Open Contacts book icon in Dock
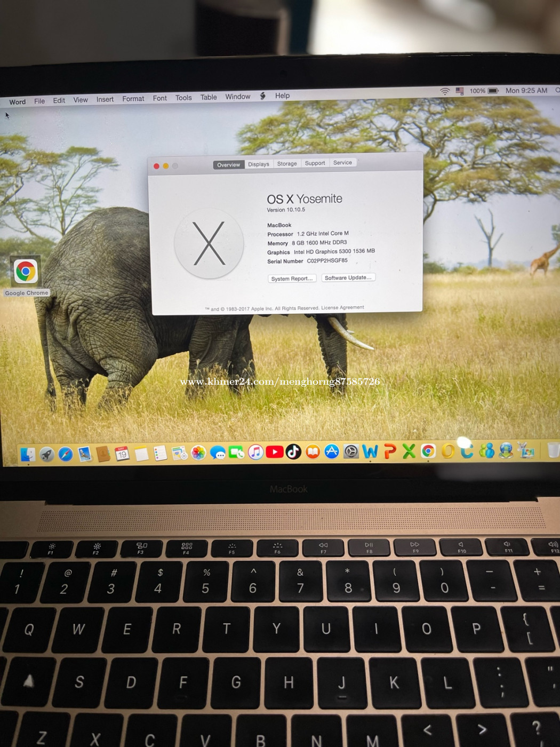Image resolution: width=560 pixels, height=747 pixels. pyautogui.click(x=103, y=454)
